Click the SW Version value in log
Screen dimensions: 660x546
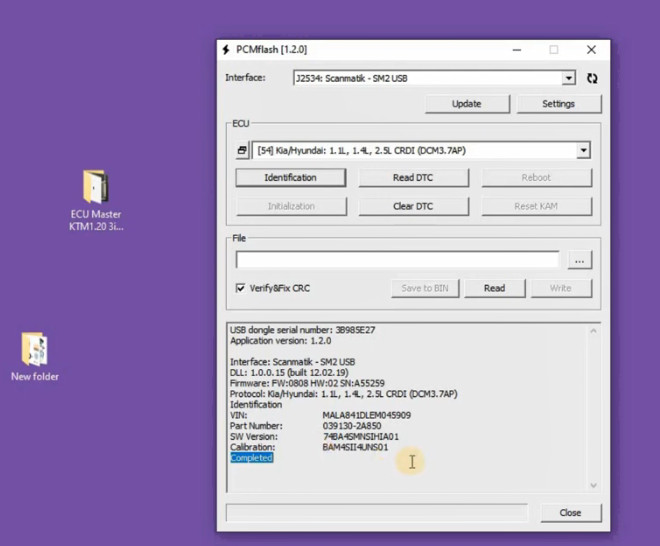[x=361, y=437]
